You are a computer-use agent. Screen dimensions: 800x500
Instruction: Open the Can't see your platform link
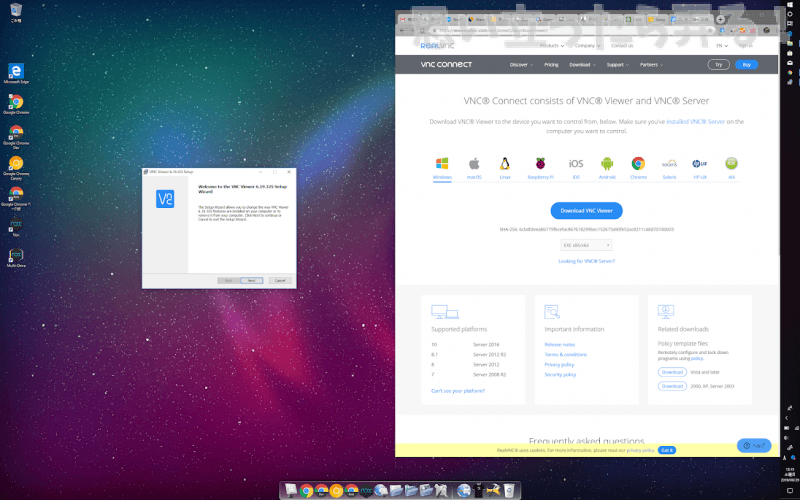coord(458,391)
